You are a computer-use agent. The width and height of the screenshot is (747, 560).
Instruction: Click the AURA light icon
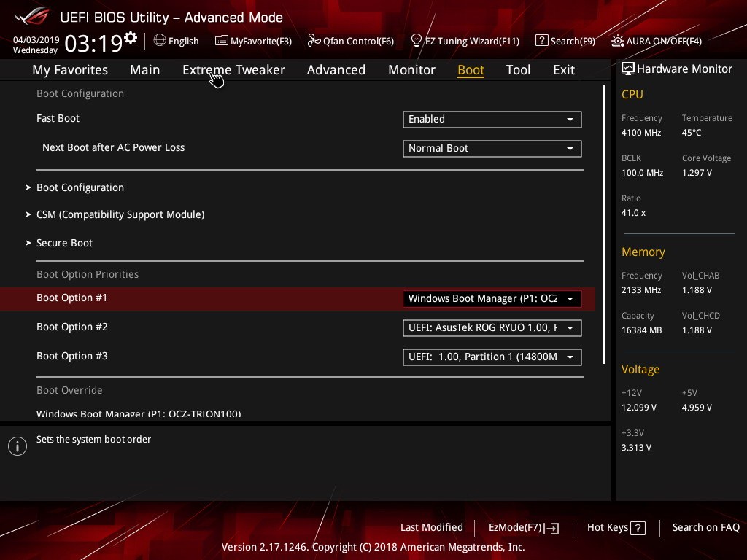coord(617,41)
